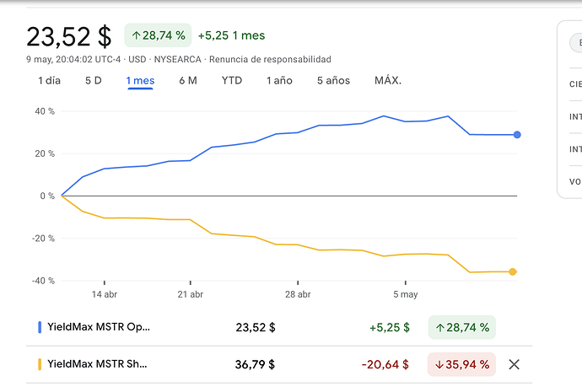The image size is (582, 392).
Task: Click the red 35,94 % badge
Action: [x=461, y=364]
